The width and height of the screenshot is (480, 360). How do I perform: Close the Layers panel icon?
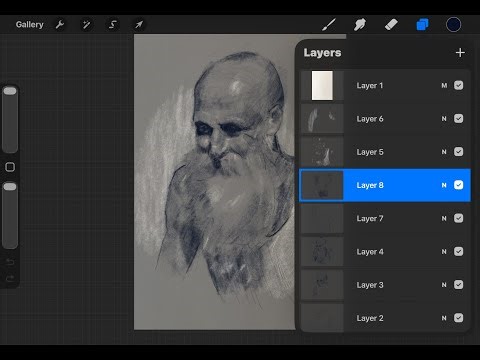422,24
